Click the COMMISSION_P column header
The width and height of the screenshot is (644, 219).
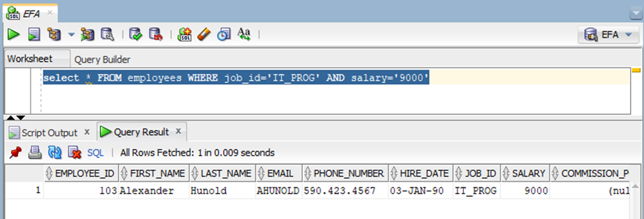(x=590, y=173)
